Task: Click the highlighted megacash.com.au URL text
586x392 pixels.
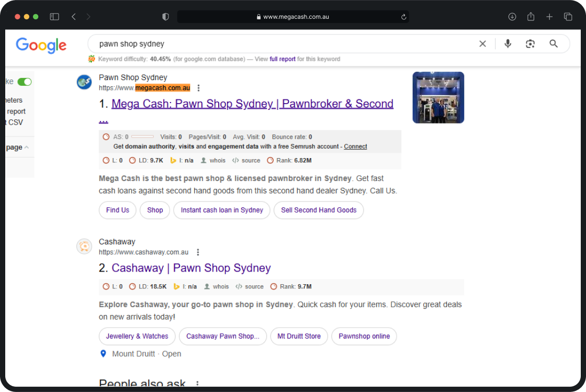Action: tap(163, 88)
